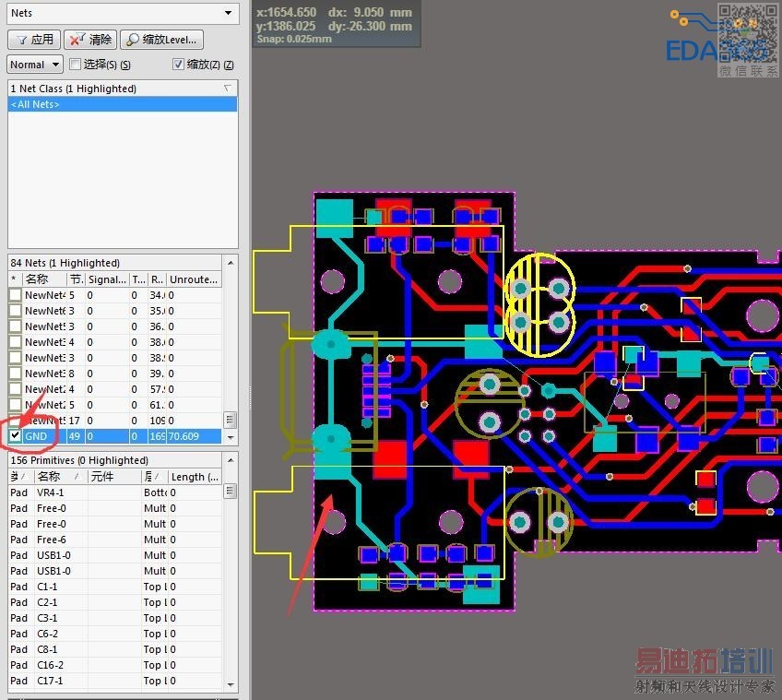The height and width of the screenshot is (700, 782).
Task: Select the Pad Free-6 primitive row
Action: click(x=115, y=540)
